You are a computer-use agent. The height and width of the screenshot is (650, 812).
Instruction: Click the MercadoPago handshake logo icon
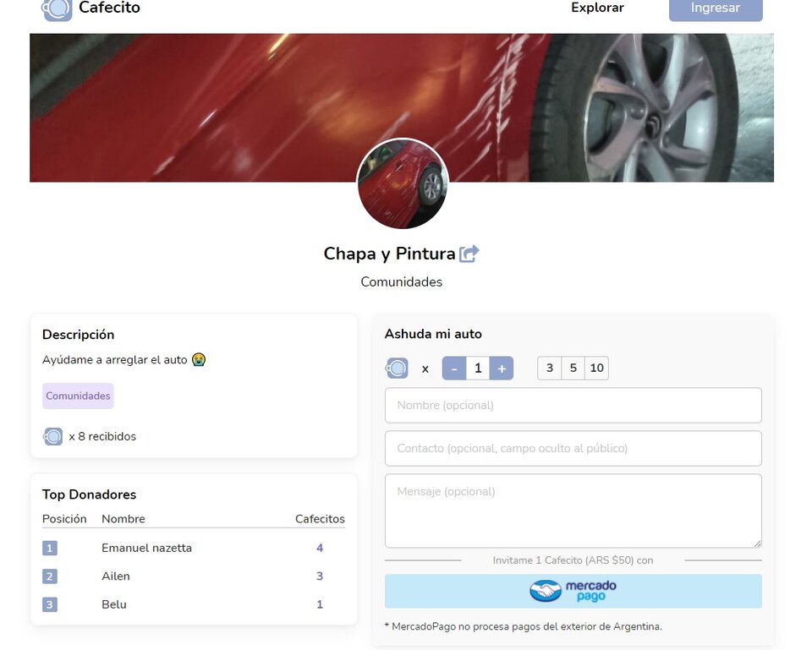pos(546,591)
